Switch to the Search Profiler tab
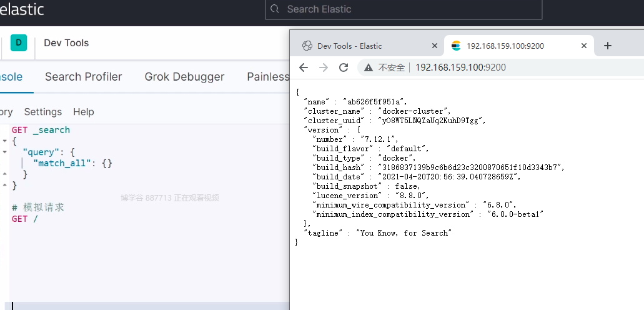This screenshot has width=644, height=310. click(83, 77)
